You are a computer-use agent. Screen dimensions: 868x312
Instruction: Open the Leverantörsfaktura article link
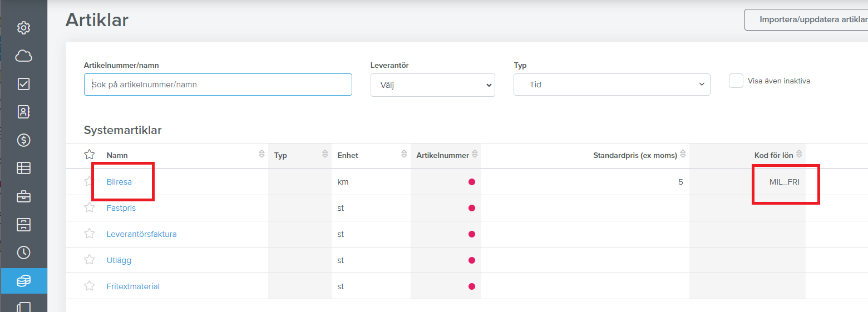click(x=141, y=234)
